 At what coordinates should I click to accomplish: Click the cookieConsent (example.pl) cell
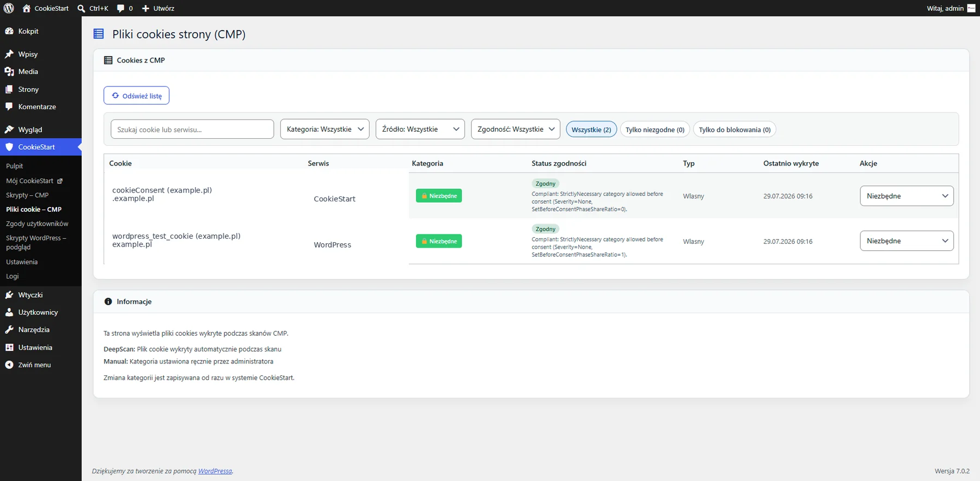162,194
